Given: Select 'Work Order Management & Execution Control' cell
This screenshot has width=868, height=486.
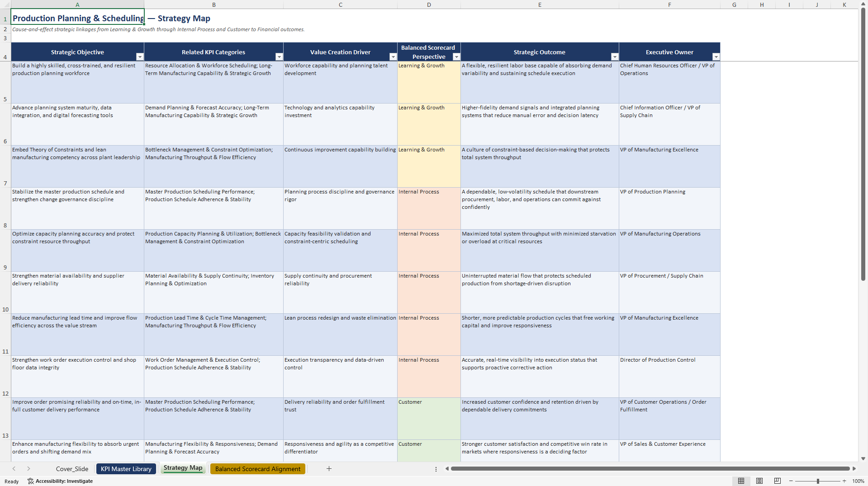Looking at the screenshot, I should 214,377.
